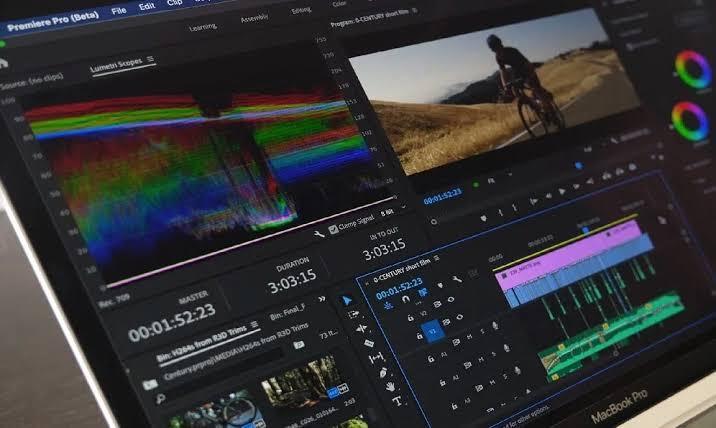716x428 pixels.
Task: Switch to the Assembly workspace
Action: tap(254, 18)
